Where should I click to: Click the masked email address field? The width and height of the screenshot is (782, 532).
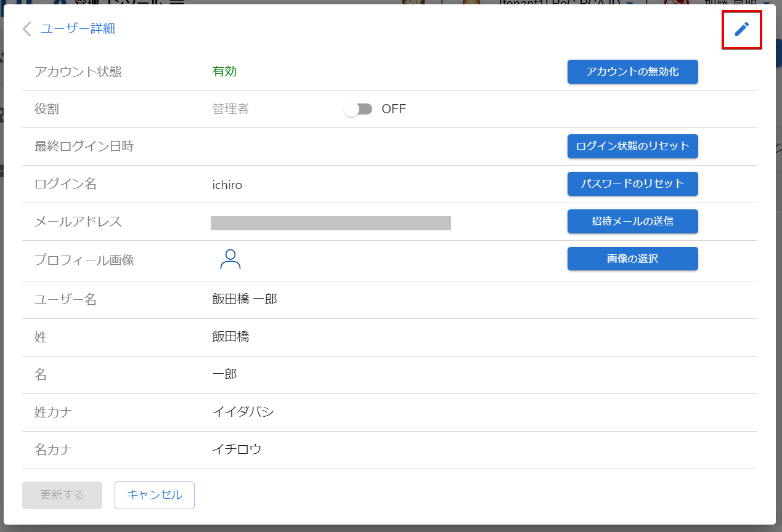(x=331, y=223)
